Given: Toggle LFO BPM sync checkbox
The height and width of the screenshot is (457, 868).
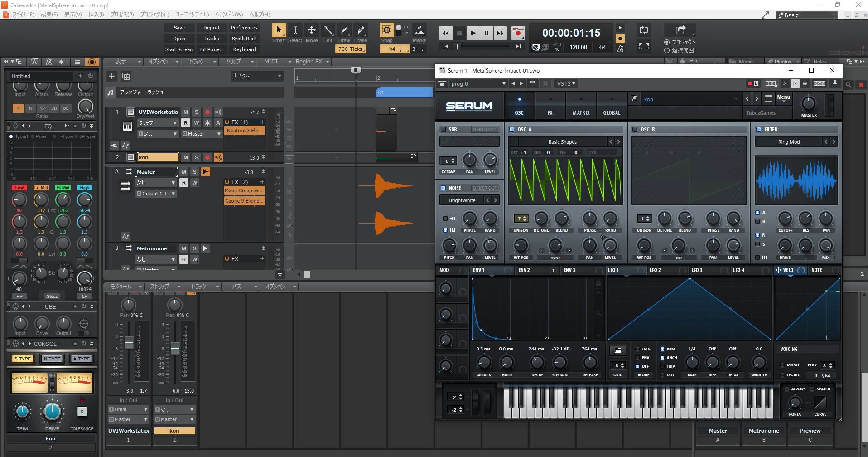Looking at the screenshot, I should [x=662, y=349].
